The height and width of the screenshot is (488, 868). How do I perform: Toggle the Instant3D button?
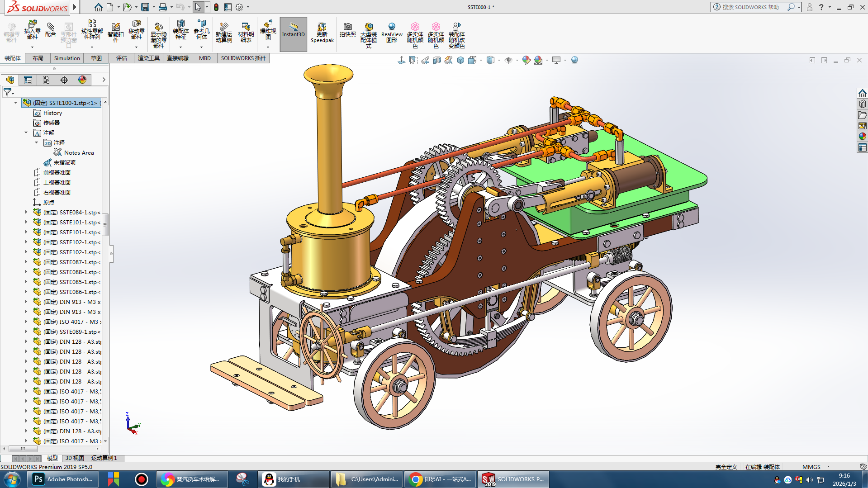click(x=294, y=34)
